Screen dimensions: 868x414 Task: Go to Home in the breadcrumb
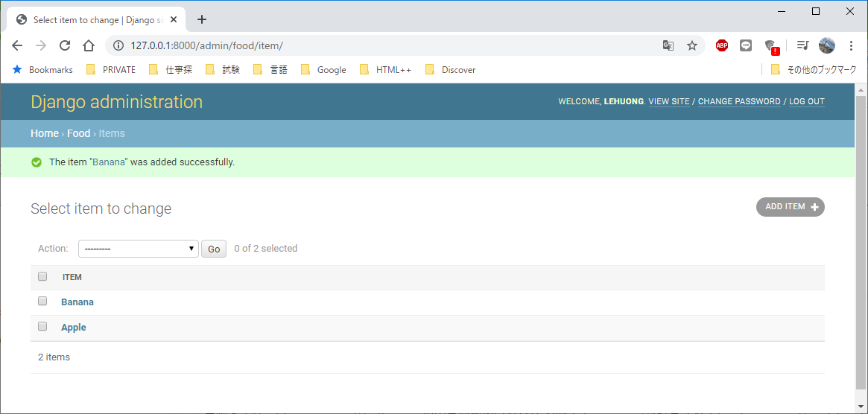pyautogui.click(x=44, y=133)
